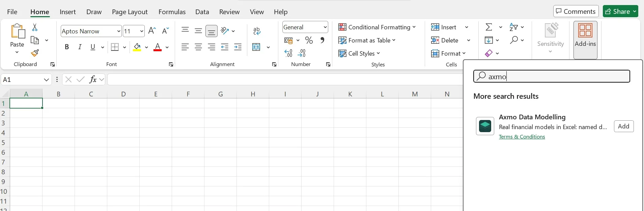Screen dimensions: 644x211
Task: Click the Increase Indent icon
Action: pos(238,47)
